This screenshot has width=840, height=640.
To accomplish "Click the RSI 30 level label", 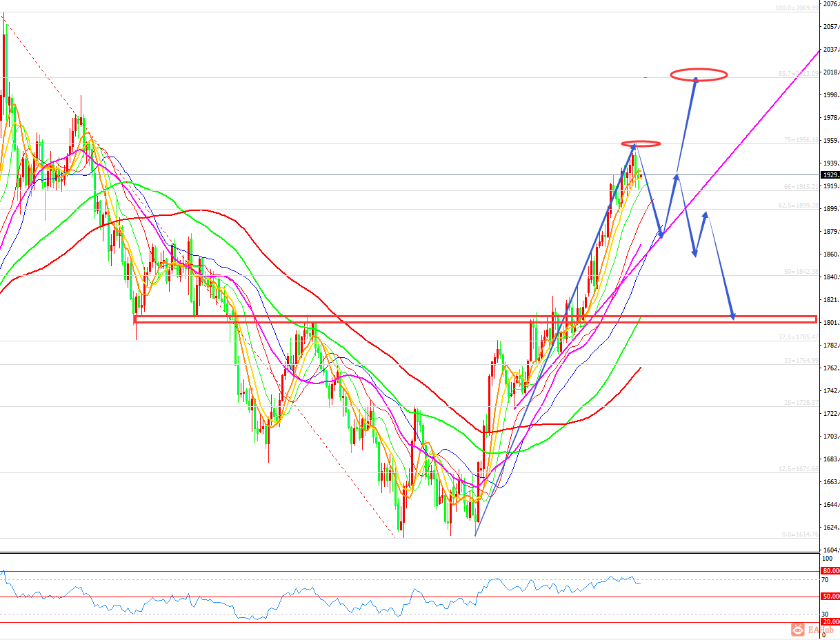I will [825, 614].
